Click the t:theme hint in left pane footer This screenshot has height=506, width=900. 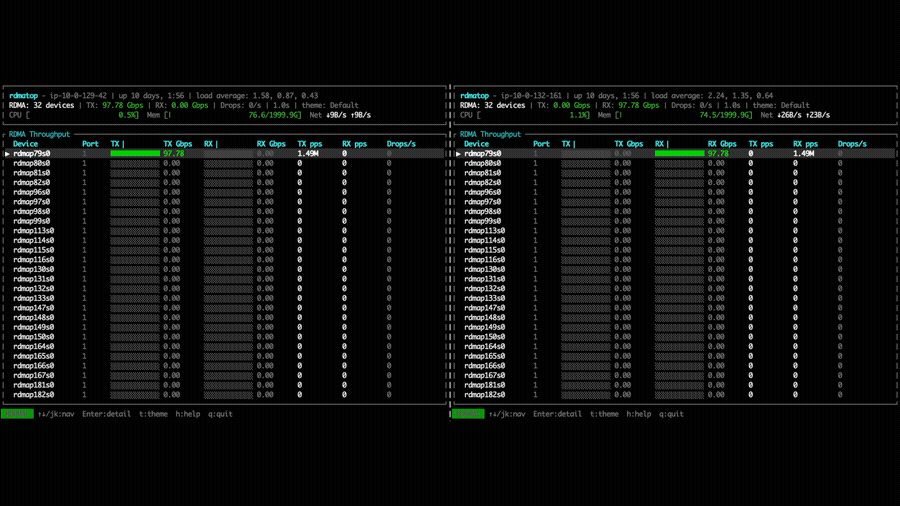[x=153, y=414]
